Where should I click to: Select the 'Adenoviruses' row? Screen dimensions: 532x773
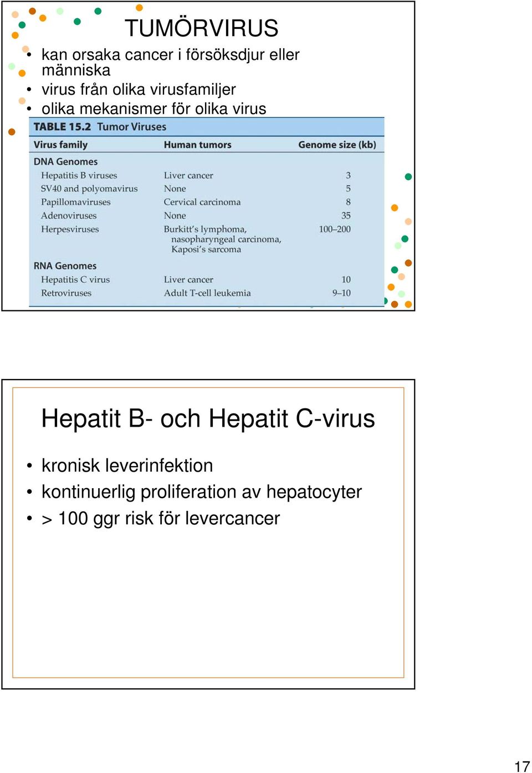click(x=196, y=216)
